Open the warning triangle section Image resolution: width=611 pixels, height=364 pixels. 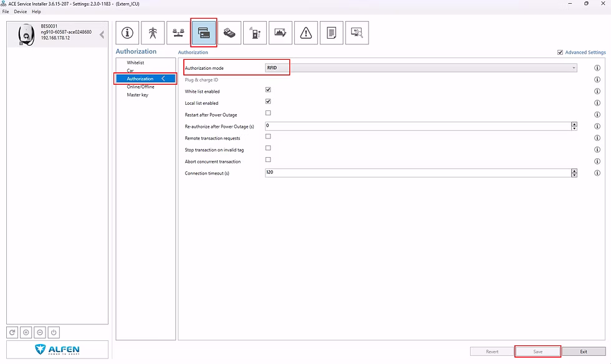point(306,33)
